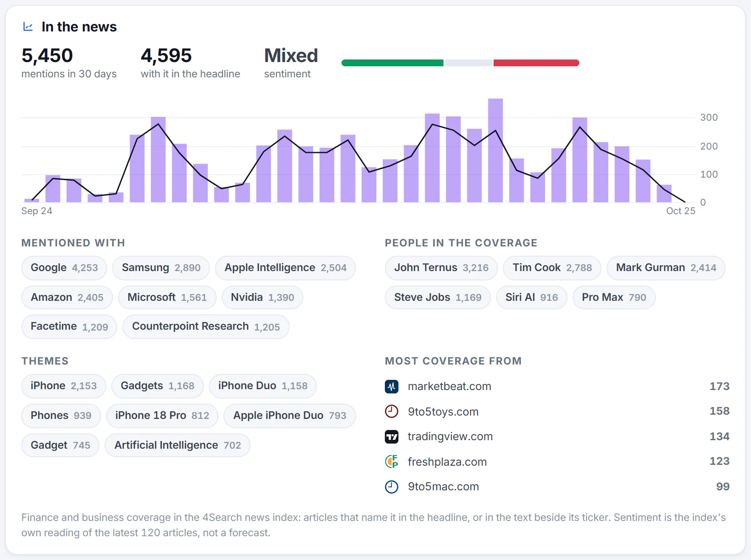The height and width of the screenshot is (560, 751).
Task: Click the iPhone 18 Pro 812 chip
Action: (162, 416)
